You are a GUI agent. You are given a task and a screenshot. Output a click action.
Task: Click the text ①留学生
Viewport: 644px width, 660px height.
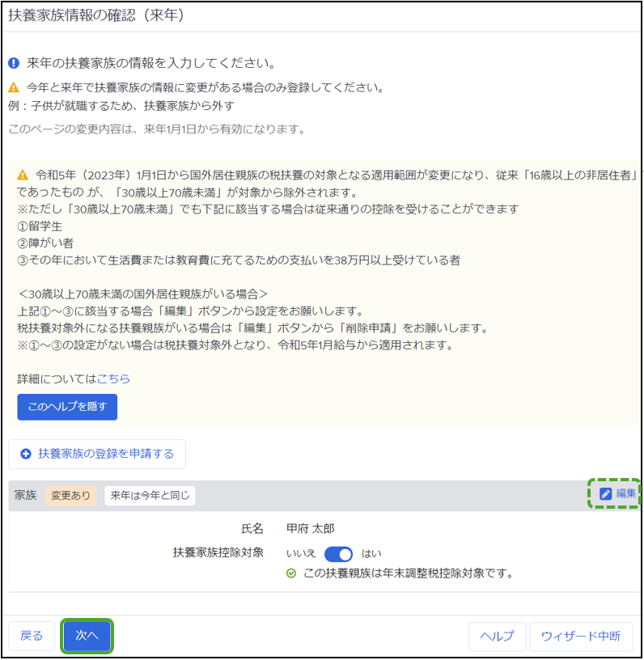[40, 226]
